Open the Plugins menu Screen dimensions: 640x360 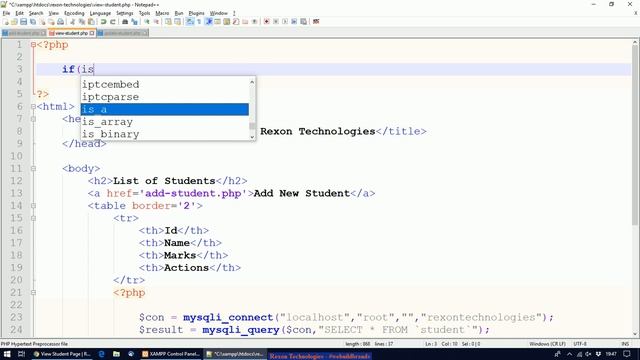(x=196, y=13)
